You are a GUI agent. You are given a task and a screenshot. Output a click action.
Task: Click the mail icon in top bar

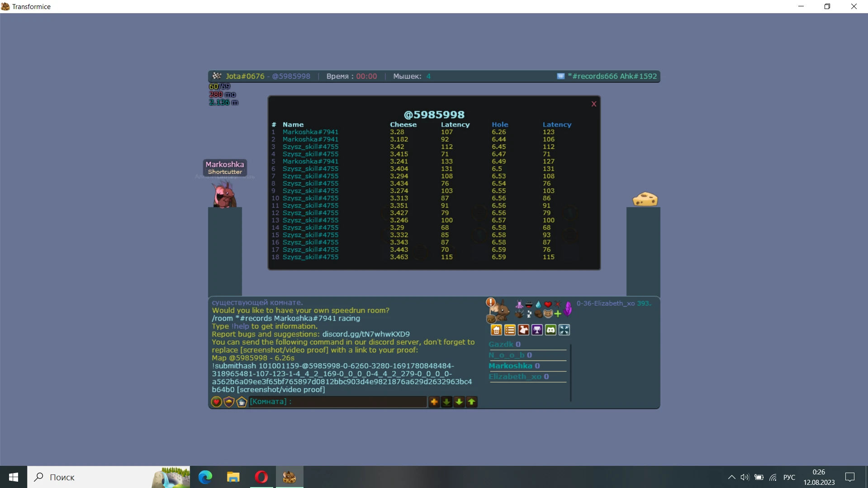(x=560, y=76)
